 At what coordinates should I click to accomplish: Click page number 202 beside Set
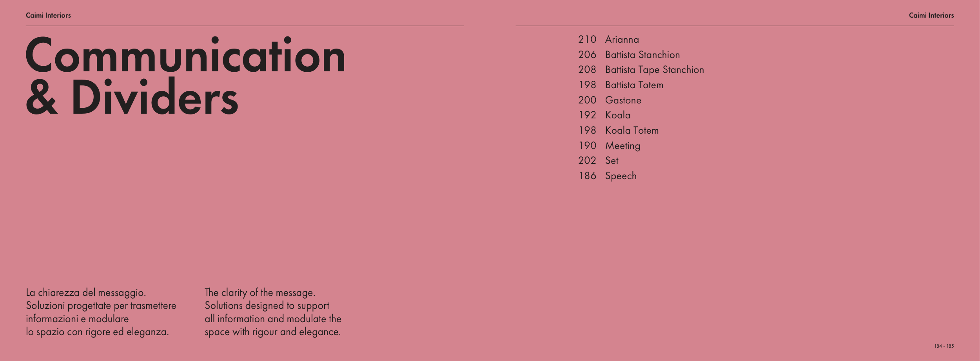pos(587,161)
